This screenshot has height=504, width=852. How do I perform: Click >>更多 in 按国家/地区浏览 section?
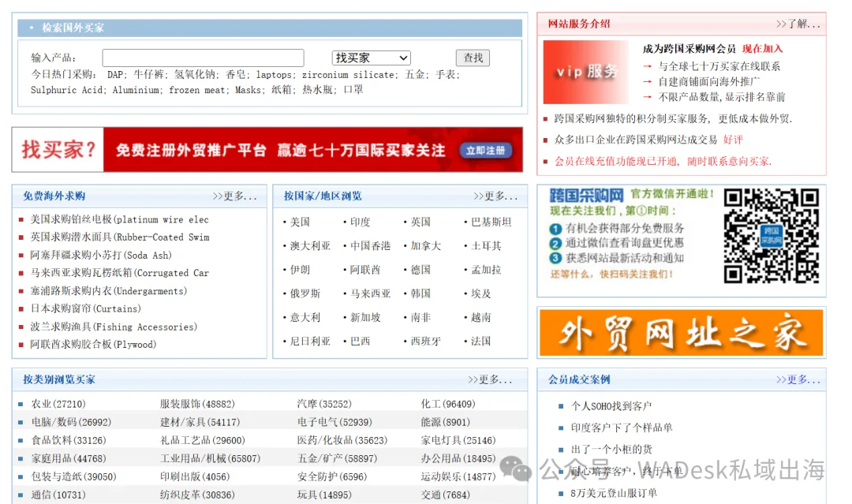coord(495,196)
